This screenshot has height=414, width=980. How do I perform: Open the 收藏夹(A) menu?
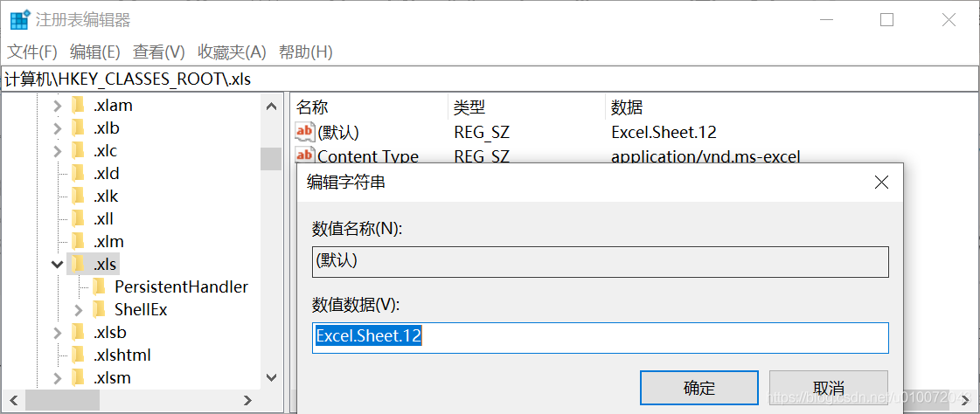pyautogui.click(x=232, y=52)
